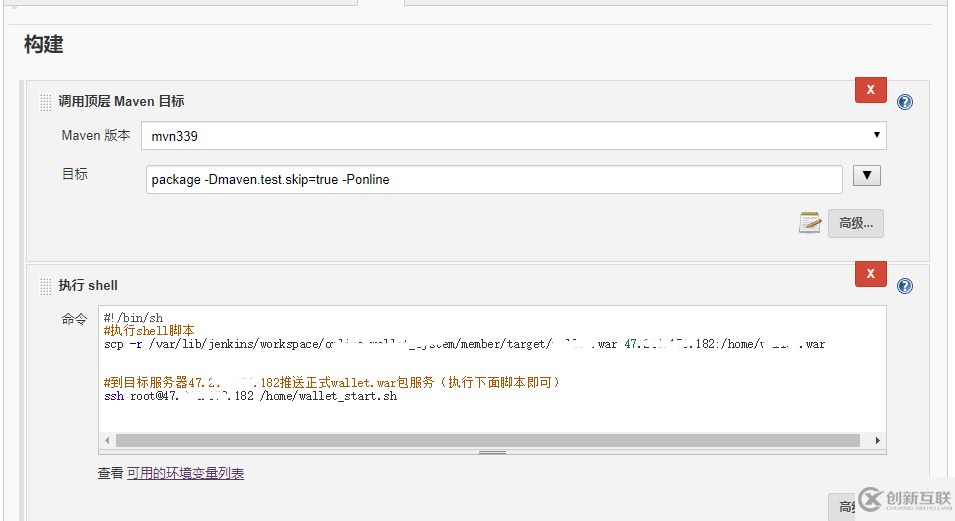
Task: Open the Maven 版本 dropdown showing mvn339
Action: [513, 136]
